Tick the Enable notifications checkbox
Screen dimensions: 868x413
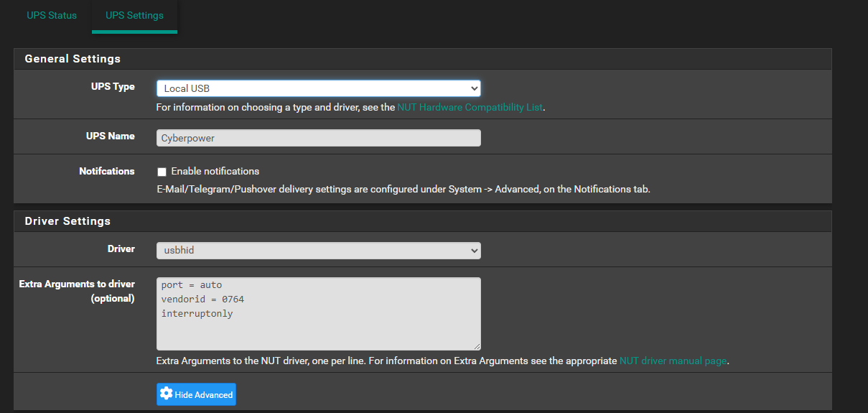[x=162, y=172]
